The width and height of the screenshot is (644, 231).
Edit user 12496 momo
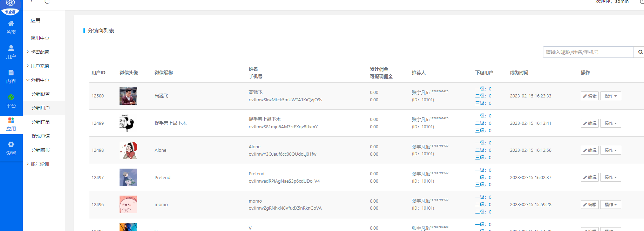click(590, 205)
